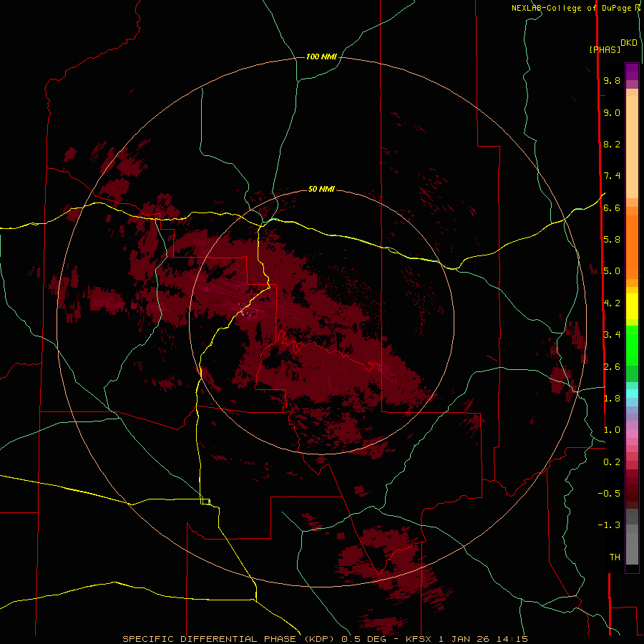Click the NEXLAB-College of DuPage credit text
Image resolution: width=644 pixels, height=644 pixels.
572,8
